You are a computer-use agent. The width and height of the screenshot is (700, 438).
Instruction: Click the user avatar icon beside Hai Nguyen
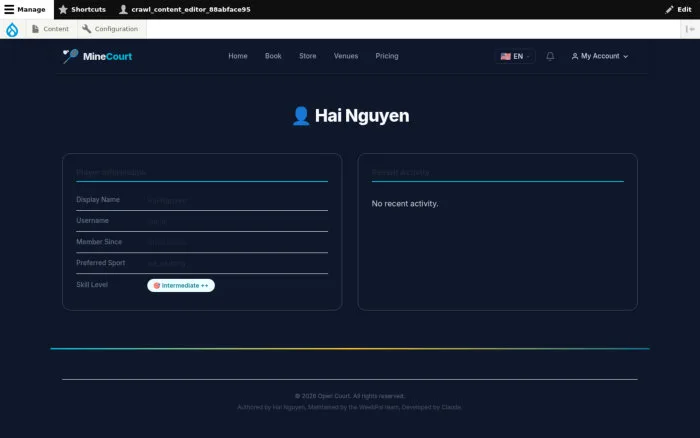[x=301, y=116]
